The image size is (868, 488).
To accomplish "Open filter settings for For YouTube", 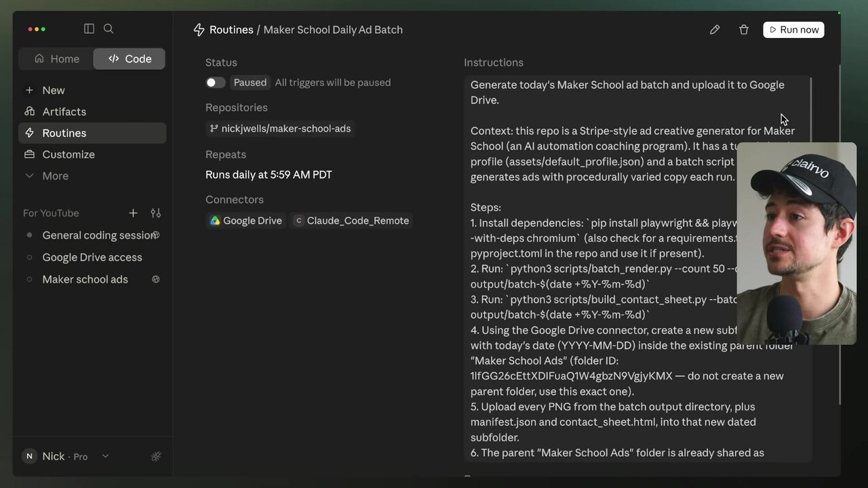I will click(156, 213).
